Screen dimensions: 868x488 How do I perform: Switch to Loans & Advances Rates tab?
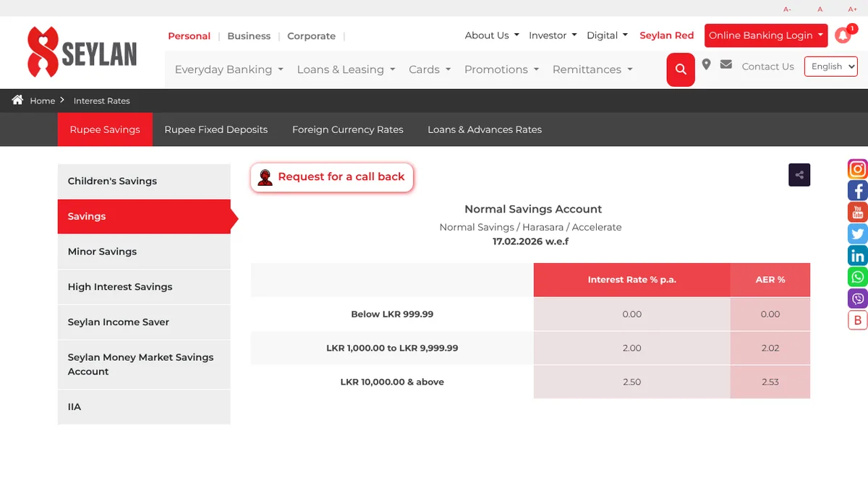[485, 129]
